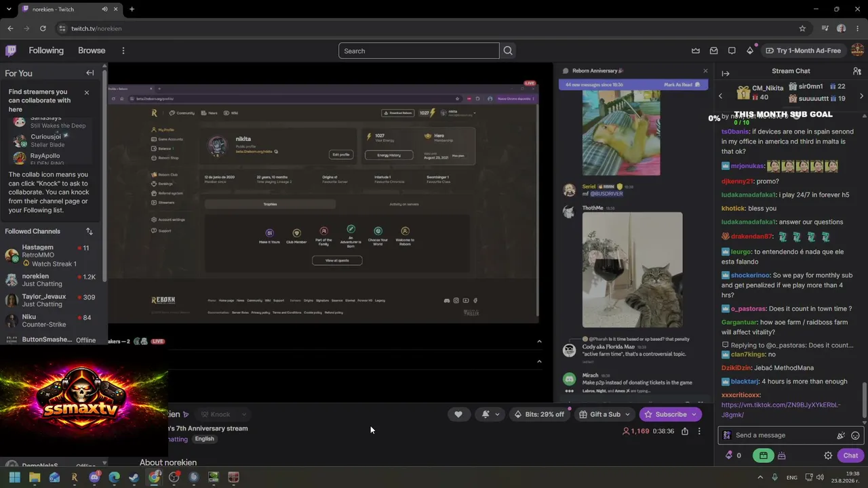The image size is (868, 488).
Task: Open stream more options three dots
Action: (x=699, y=431)
